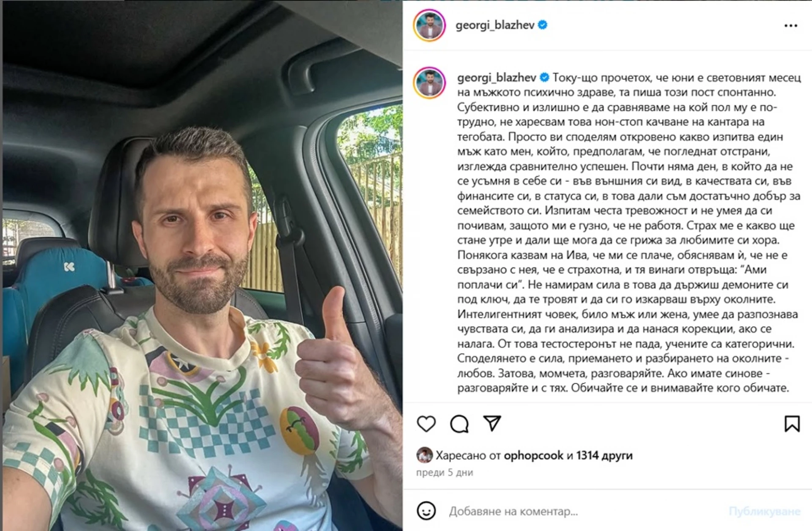Image resolution: width=812 pixels, height=531 pixels.
Task: Click the post caption text
Action: pos(629,233)
